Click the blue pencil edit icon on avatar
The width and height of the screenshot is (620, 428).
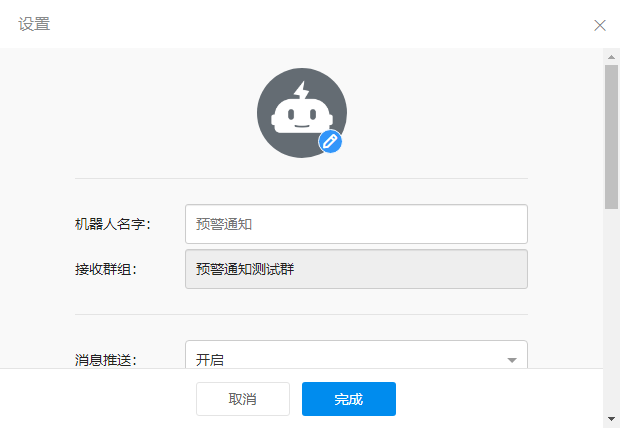pyautogui.click(x=330, y=142)
